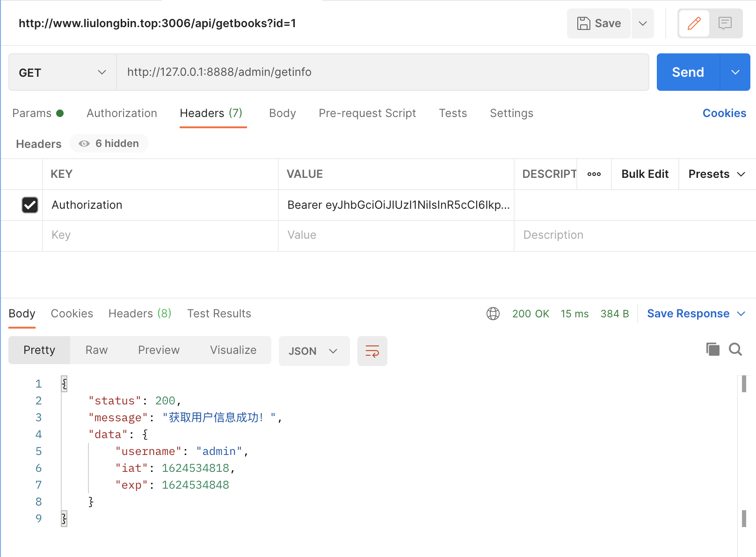The height and width of the screenshot is (557, 756).
Task: Click the floppy disk Save button
Action: point(599,23)
